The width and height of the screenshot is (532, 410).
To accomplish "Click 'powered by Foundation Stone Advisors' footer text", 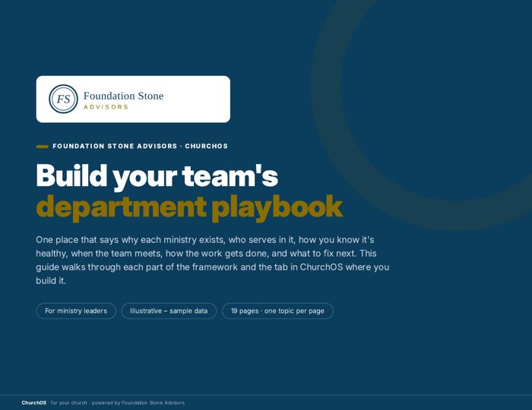I will (138, 403).
